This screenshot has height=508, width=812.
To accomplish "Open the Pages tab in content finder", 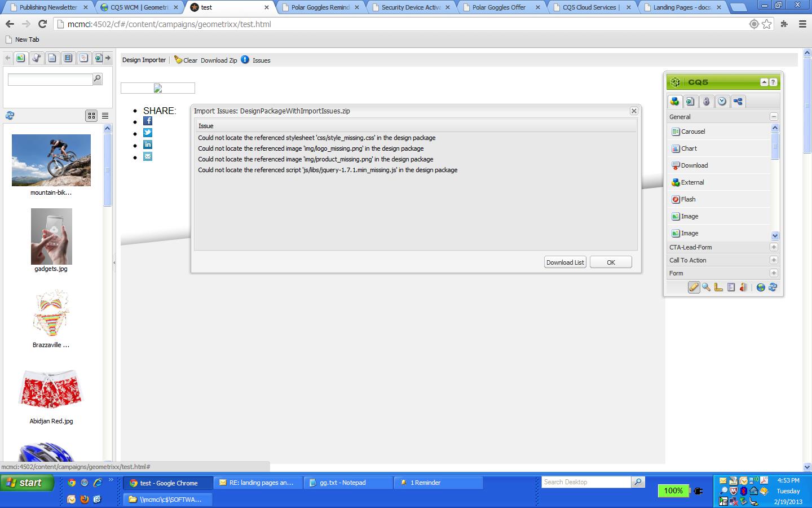I will [x=52, y=58].
